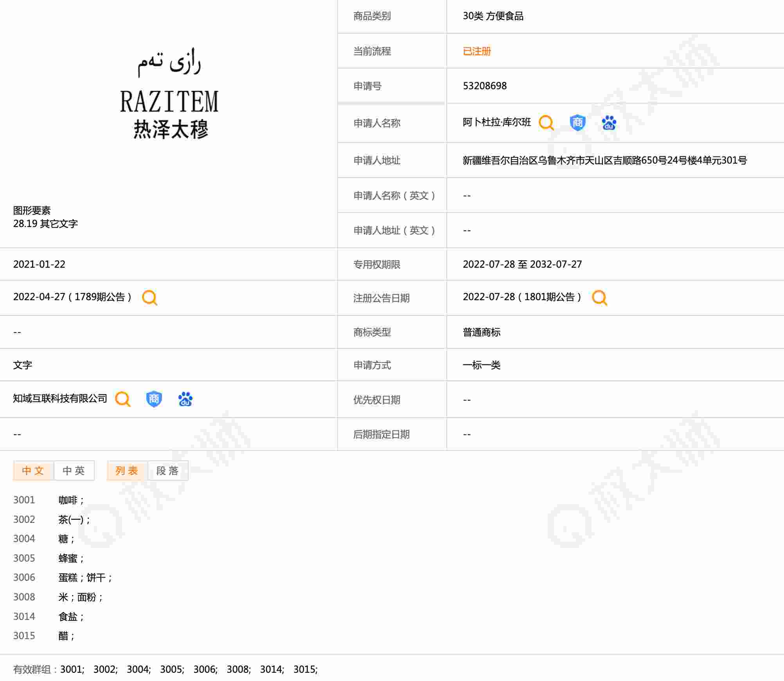Image resolution: width=784 pixels, height=681 pixels.
Task: Switch to 中文 language toggle
Action: [x=33, y=470]
